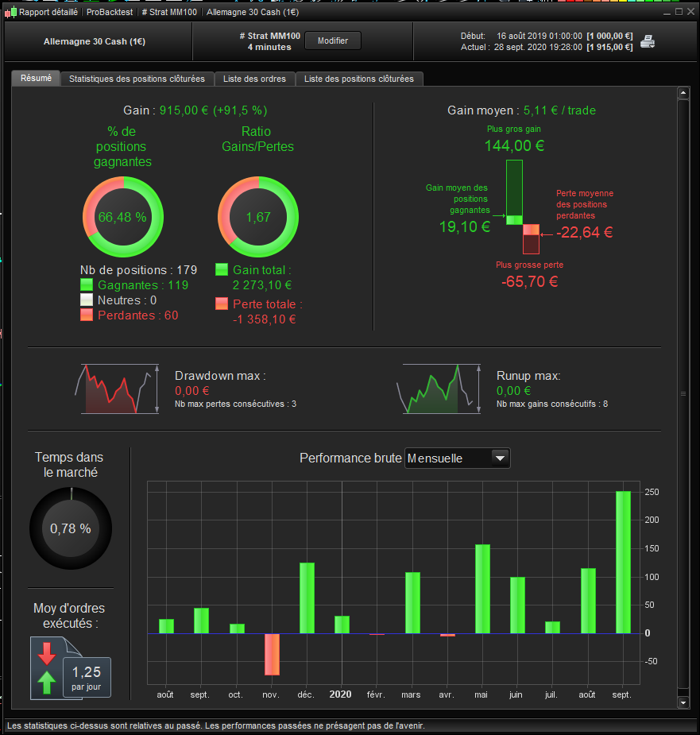Open the Mensuelle performance period dropdown
Image resolution: width=700 pixels, height=735 pixels.
[x=457, y=458]
